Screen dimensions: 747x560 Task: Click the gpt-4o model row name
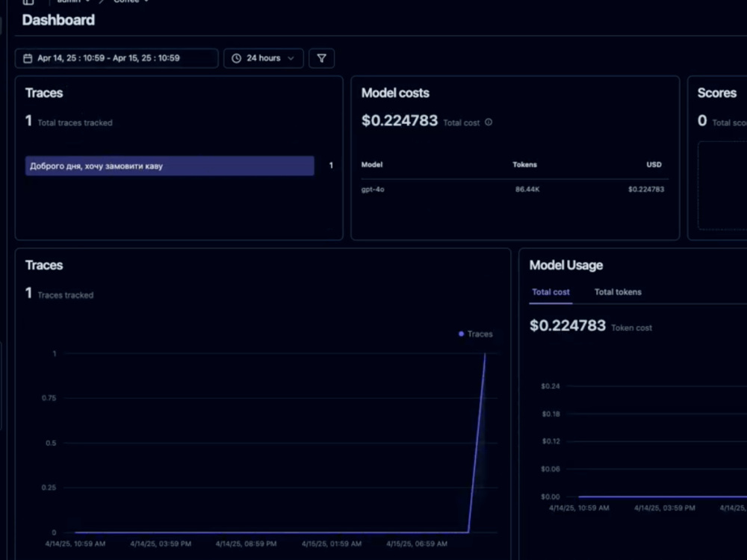(373, 189)
